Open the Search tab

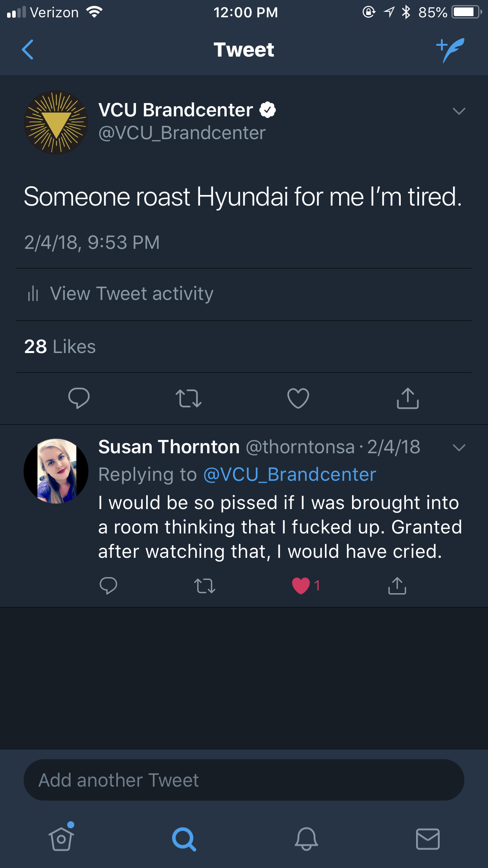[184, 839]
